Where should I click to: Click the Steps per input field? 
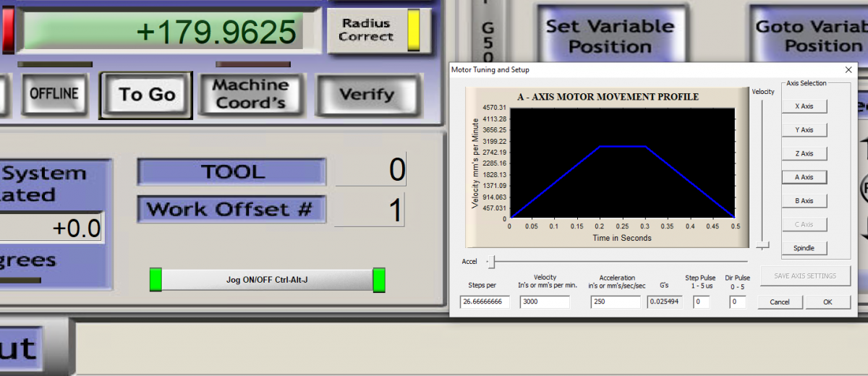(x=485, y=302)
